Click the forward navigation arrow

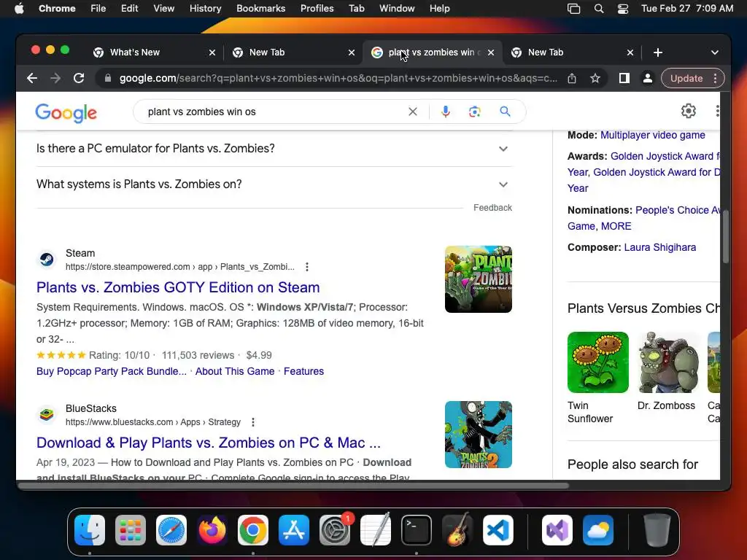tap(55, 78)
